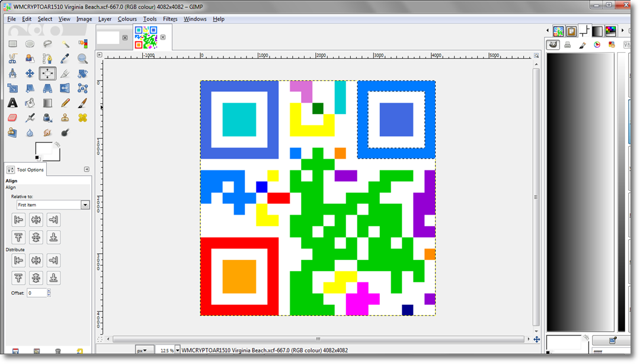
Task: Open the toolbox background colour swatch
Action: pos(56,156)
